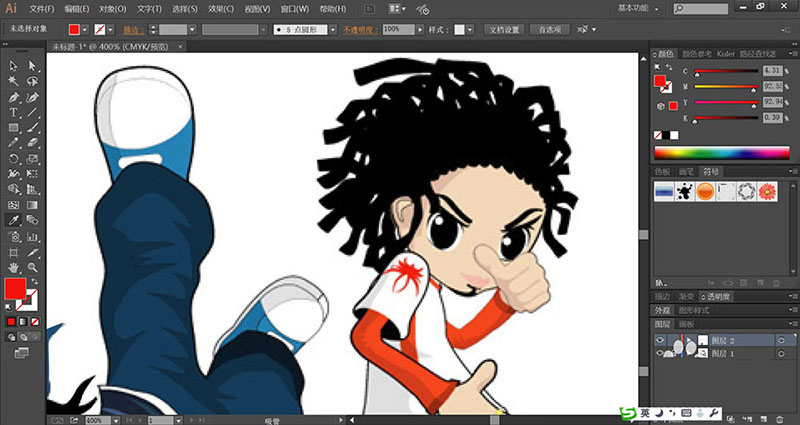Toggle visibility of 图层 1 layer

pyautogui.click(x=660, y=353)
